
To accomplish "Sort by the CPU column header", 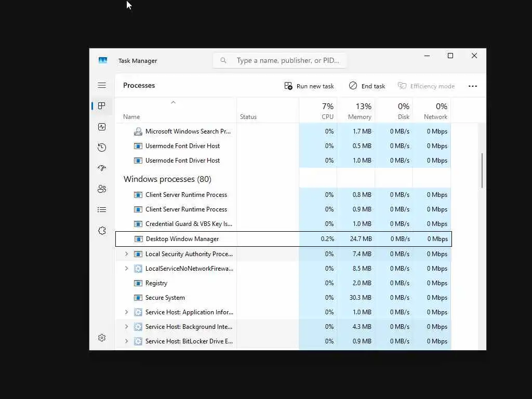I will tap(318, 110).
